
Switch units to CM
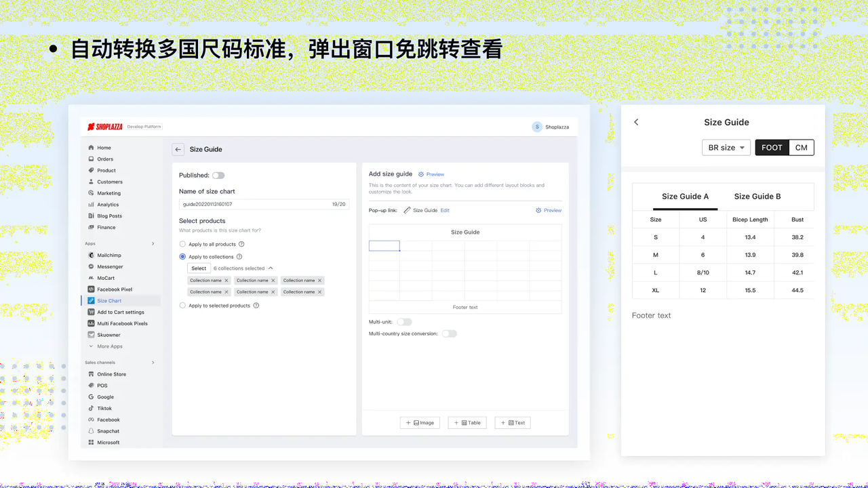point(802,148)
